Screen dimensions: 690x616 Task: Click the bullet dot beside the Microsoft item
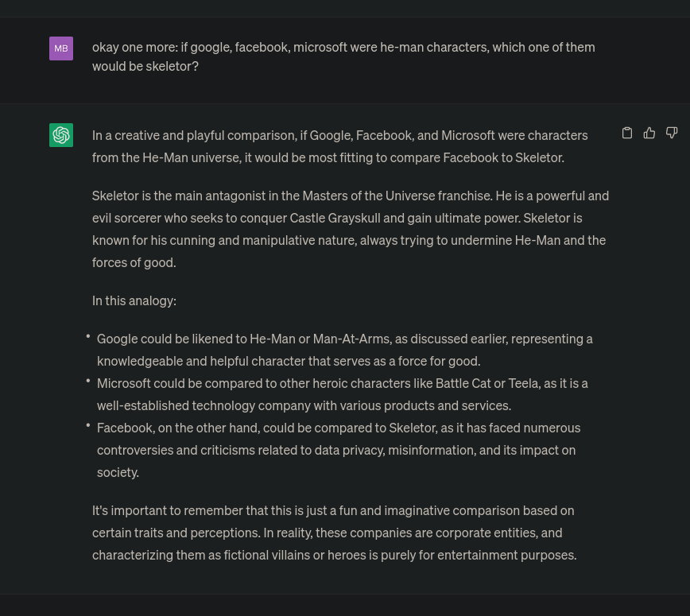click(x=88, y=382)
